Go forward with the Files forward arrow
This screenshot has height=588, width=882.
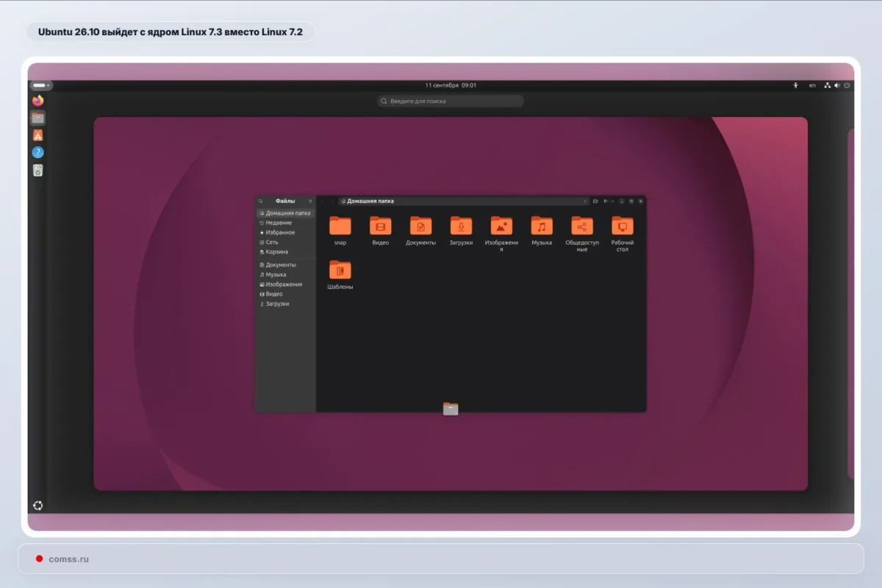pyautogui.click(x=331, y=201)
